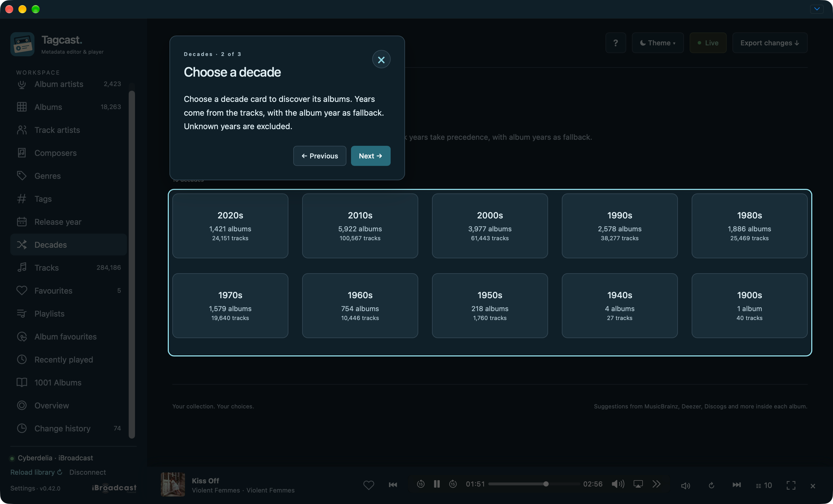Click the 1001 Albums book icon
Image resolution: width=833 pixels, height=504 pixels.
22,382
